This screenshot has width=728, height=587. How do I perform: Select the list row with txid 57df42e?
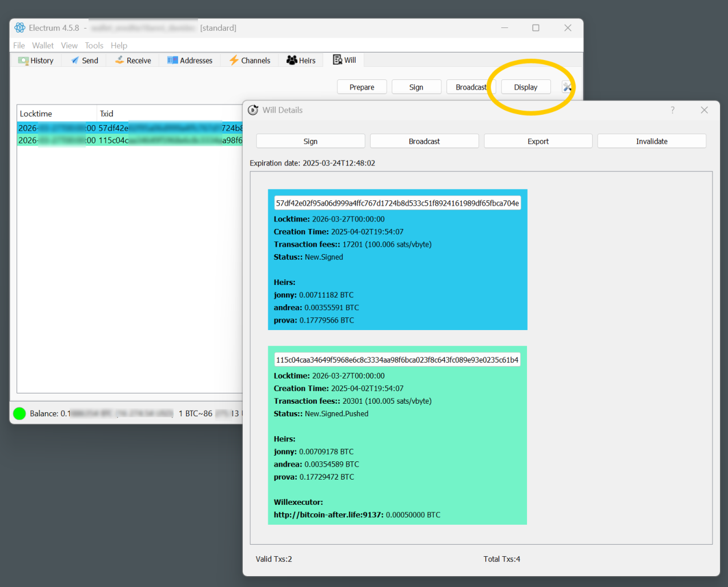(130, 128)
